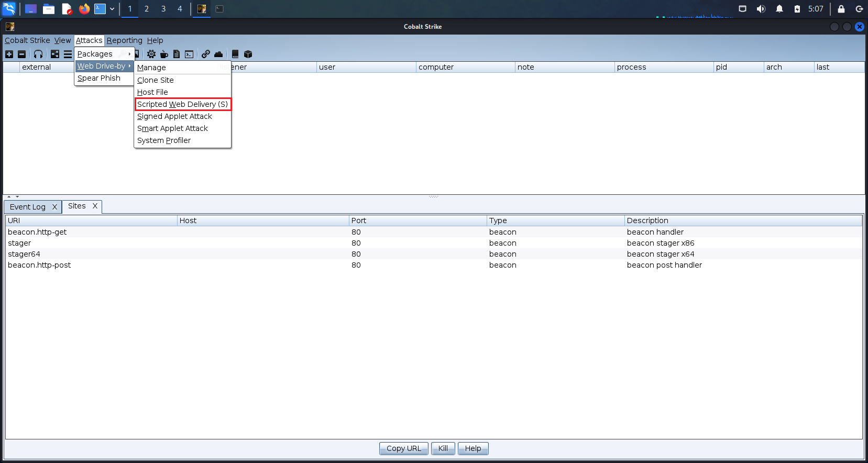Screen dimensions: 868x463
Task: Switch to workspace 4
Action: click(x=180, y=9)
